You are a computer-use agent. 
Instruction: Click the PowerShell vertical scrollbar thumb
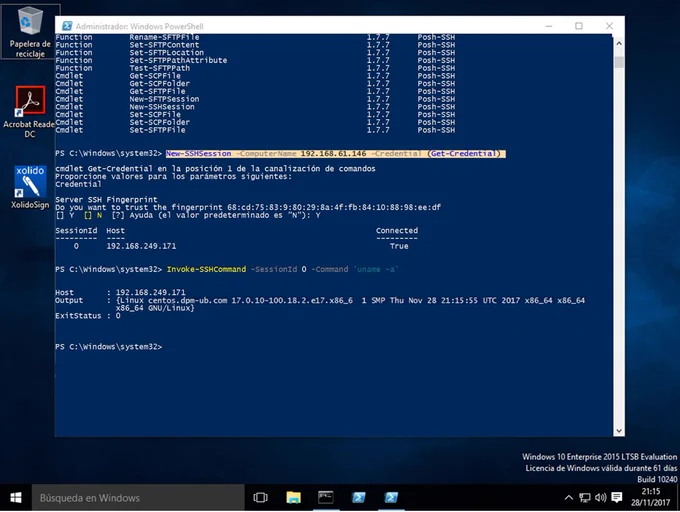pyautogui.click(x=619, y=62)
